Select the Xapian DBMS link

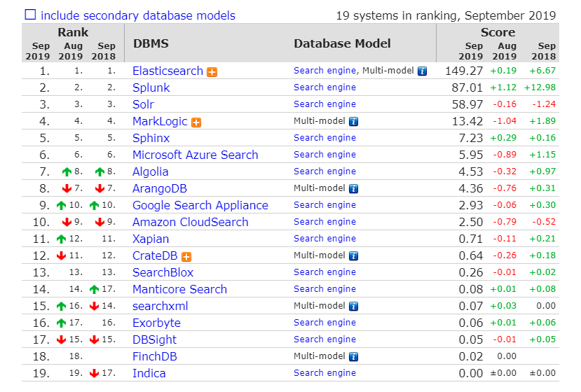151,239
